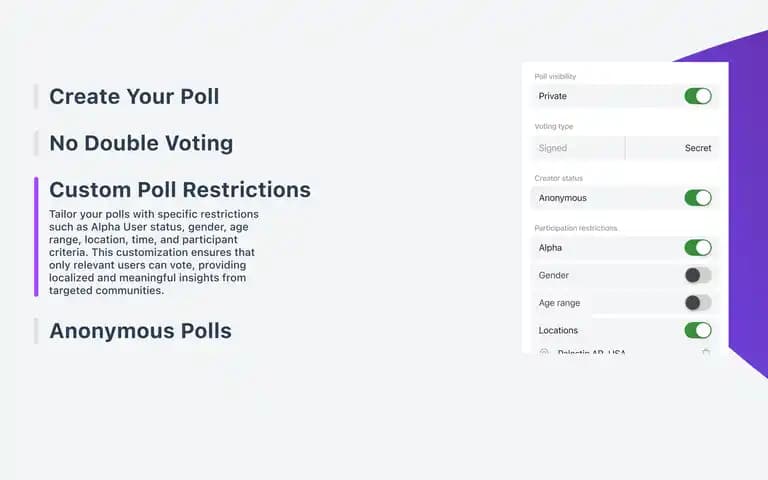
Task: Click the trash icon for the location entry
Action: click(705, 352)
